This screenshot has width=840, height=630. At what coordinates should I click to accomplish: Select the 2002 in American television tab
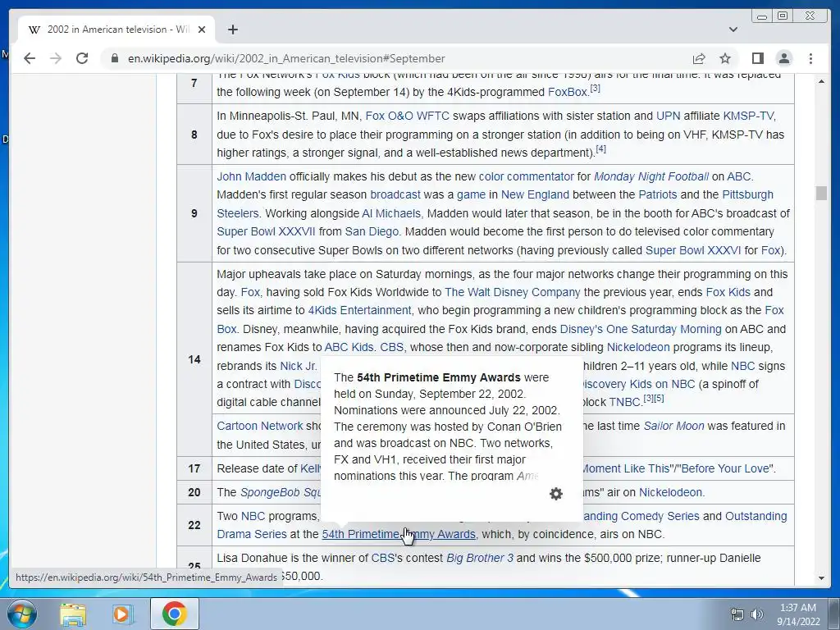pos(116,30)
